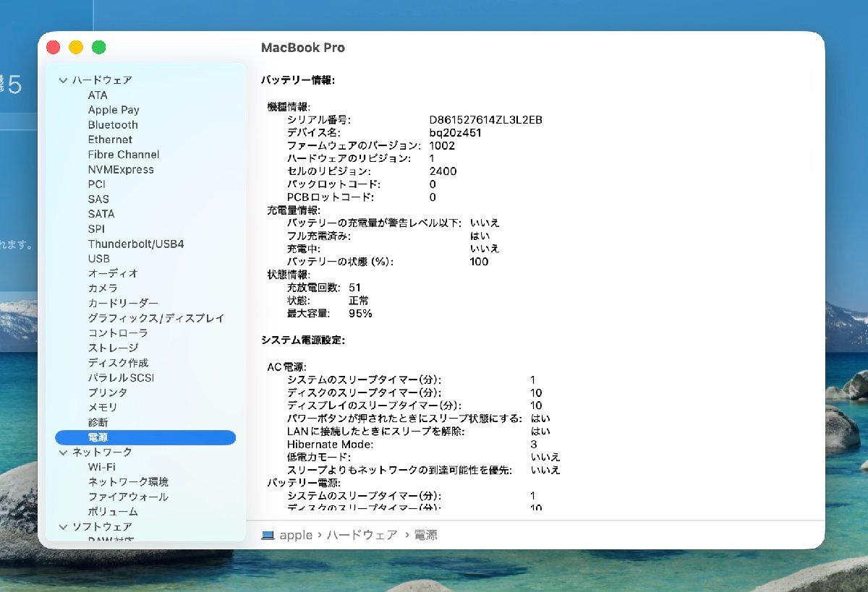Close the System Information window
The width and height of the screenshot is (868, 592).
tap(53, 48)
